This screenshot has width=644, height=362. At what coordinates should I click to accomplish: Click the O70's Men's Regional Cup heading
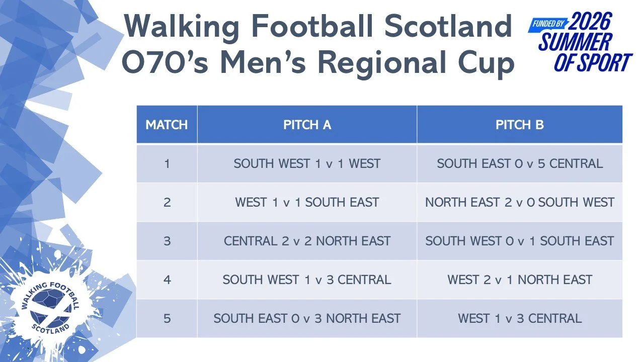(x=318, y=64)
